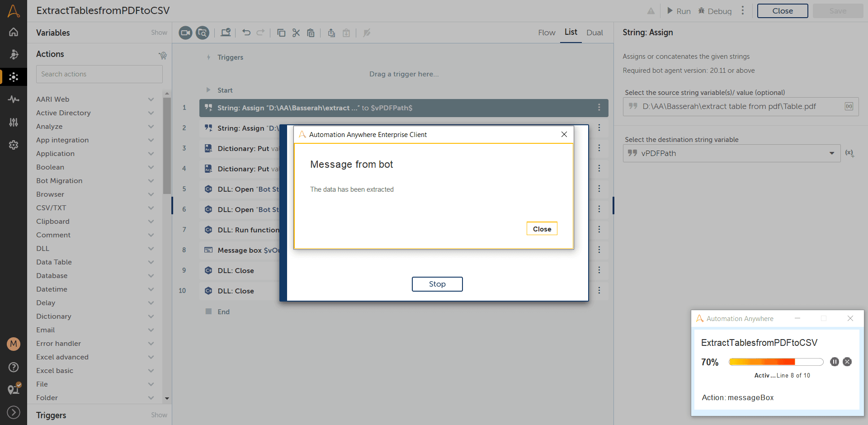Click the Clipboard actions label
This screenshot has width=868, height=425.
click(53, 222)
